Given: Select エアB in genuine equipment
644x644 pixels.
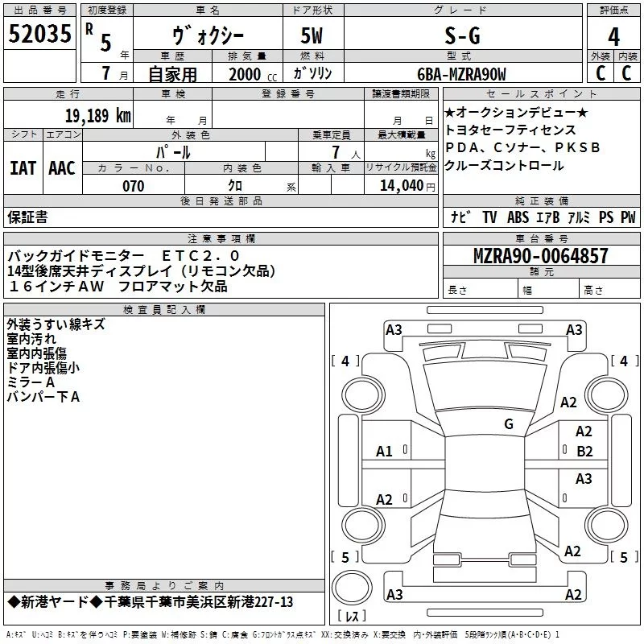Looking at the screenshot, I should click(548, 217).
